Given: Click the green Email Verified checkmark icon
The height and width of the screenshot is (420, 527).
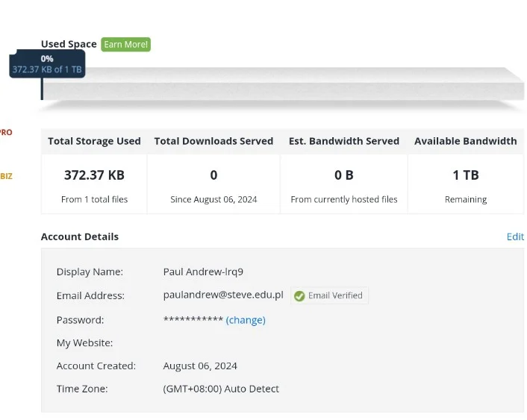Looking at the screenshot, I should 299,295.
